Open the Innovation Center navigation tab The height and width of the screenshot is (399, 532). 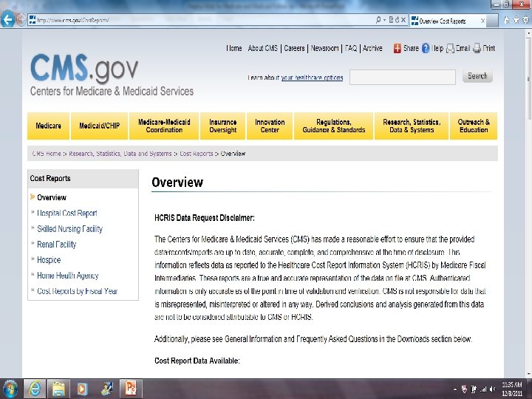[x=270, y=126]
